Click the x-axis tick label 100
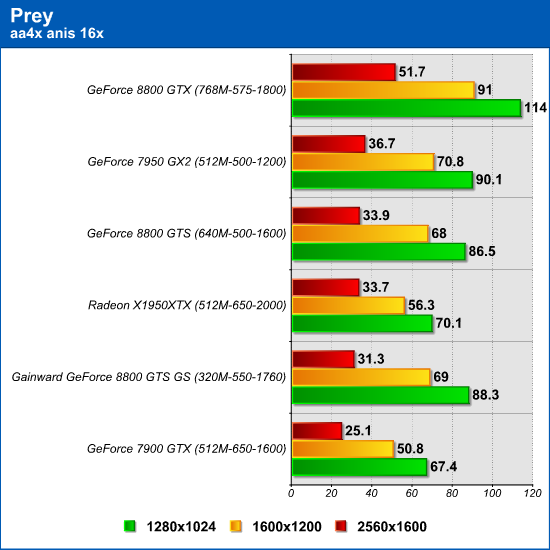This screenshot has height=550, width=550. click(492, 494)
